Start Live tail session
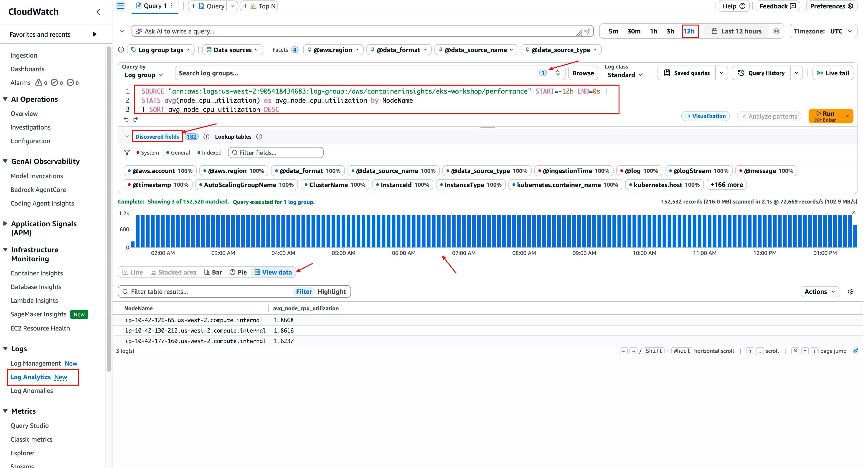This screenshot has height=468, width=868. pos(833,73)
